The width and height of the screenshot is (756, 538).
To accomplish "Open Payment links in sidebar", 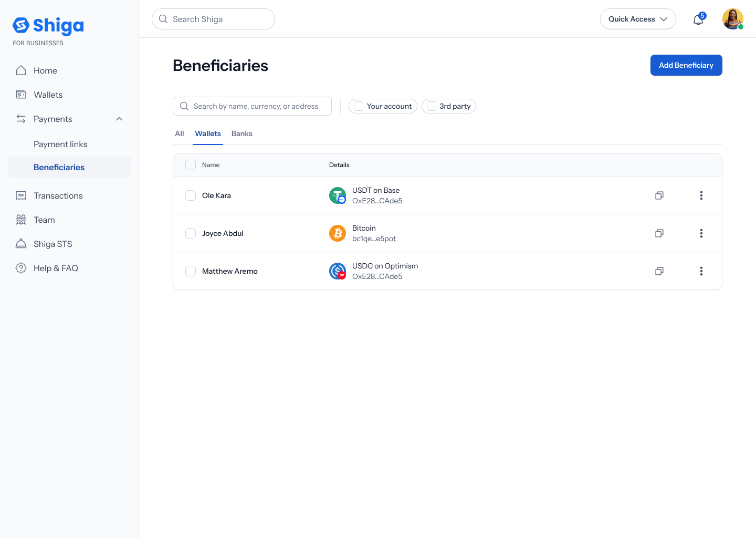I will point(60,144).
